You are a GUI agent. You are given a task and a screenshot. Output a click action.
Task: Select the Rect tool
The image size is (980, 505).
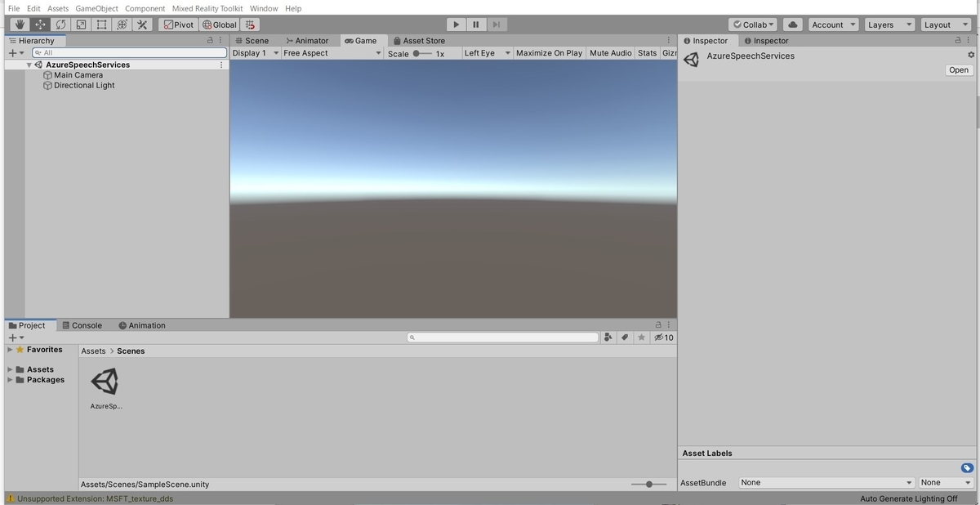(101, 25)
